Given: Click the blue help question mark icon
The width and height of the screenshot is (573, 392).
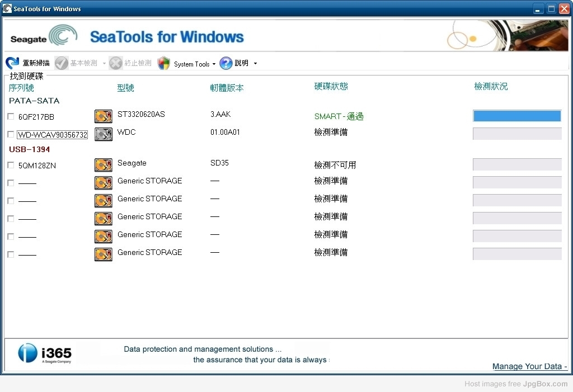Looking at the screenshot, I should click(226, 63).
